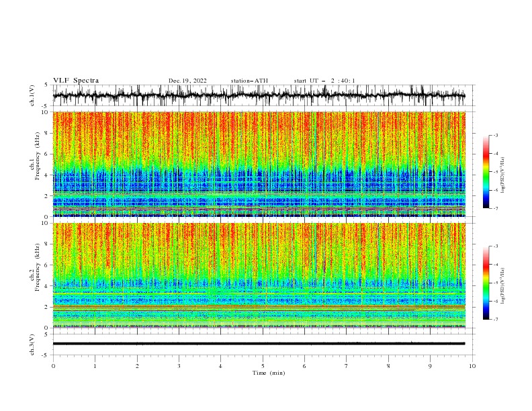Click time axis tick label '8'
Viewport: 532px width, 411px height.
[x=388, y=366]
